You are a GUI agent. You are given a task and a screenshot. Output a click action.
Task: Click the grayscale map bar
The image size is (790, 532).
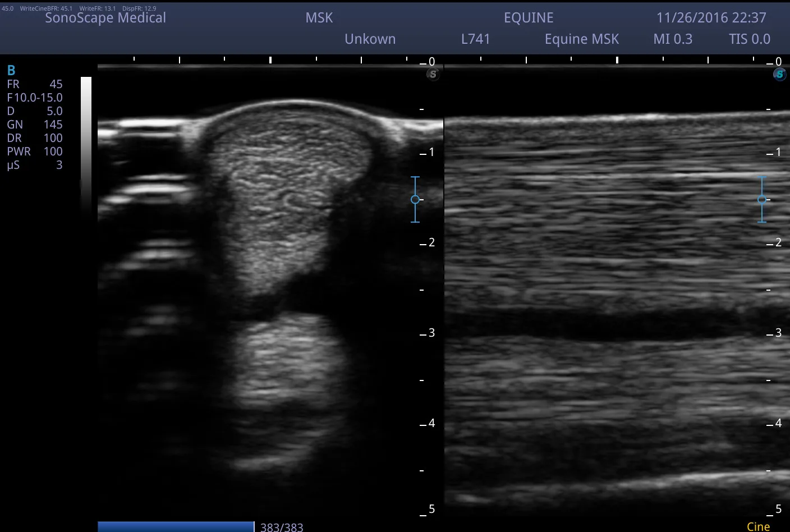point(86,145)
